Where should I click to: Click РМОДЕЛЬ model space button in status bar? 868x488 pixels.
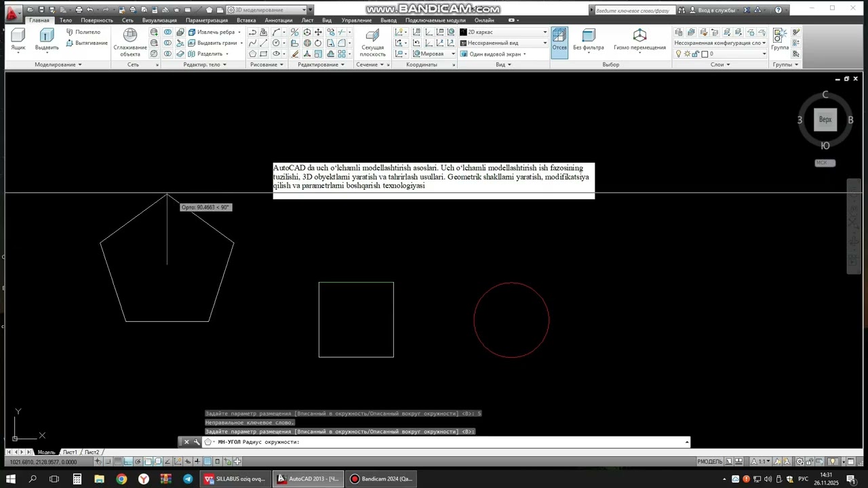coord(710,462)
